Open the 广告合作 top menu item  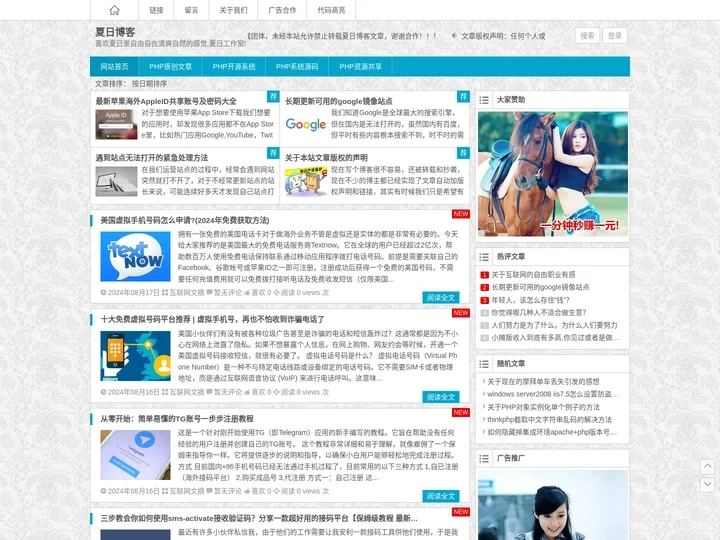click(x=282, y=10)
